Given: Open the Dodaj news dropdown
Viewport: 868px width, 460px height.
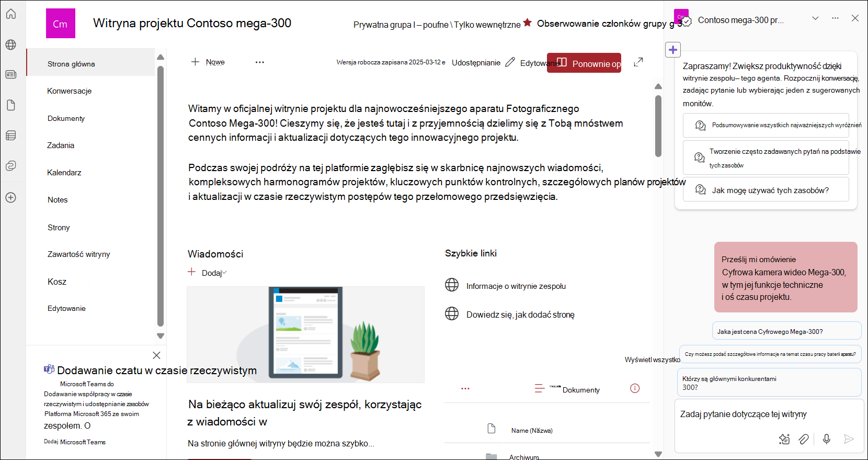Looking at the screenshot, I should coord(208,273).
